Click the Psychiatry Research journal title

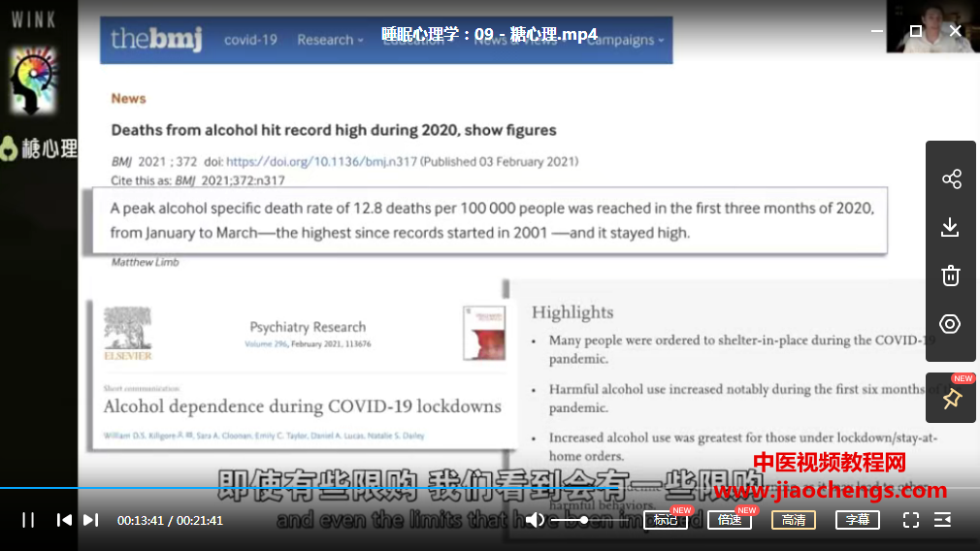pos(308,327)
